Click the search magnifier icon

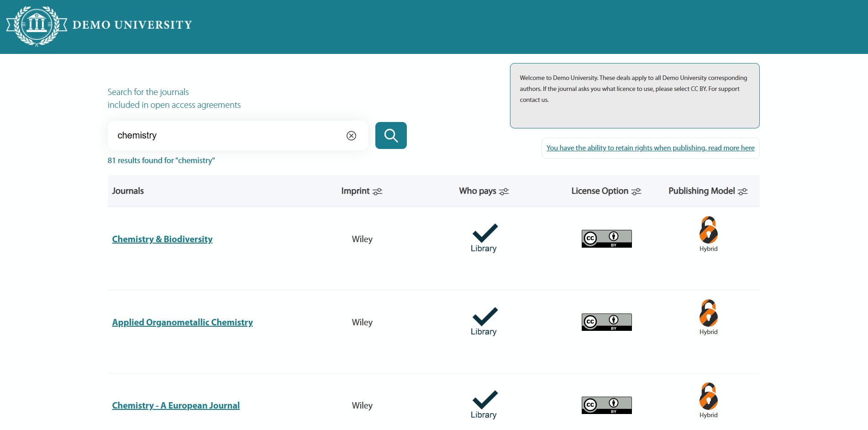click(390, 135)
